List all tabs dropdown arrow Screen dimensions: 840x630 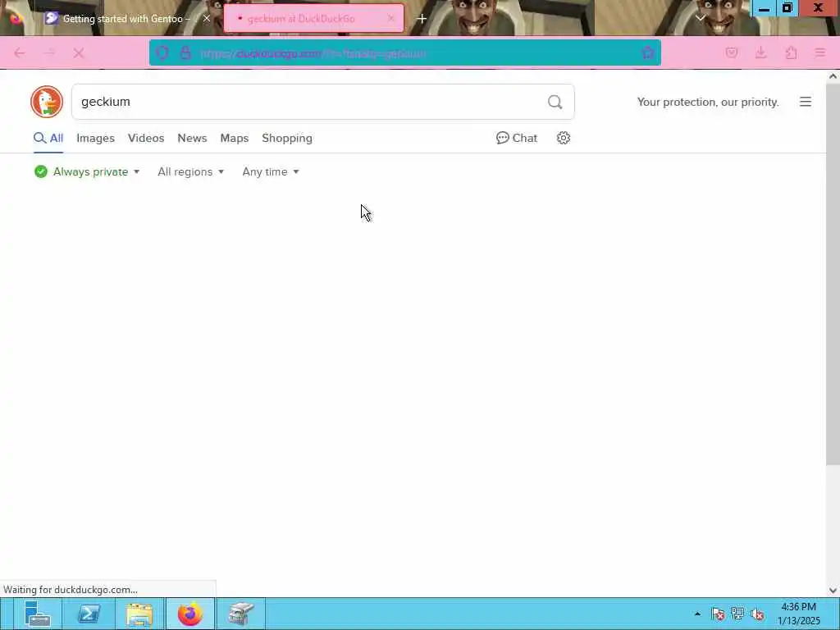[x=700, y=18]
